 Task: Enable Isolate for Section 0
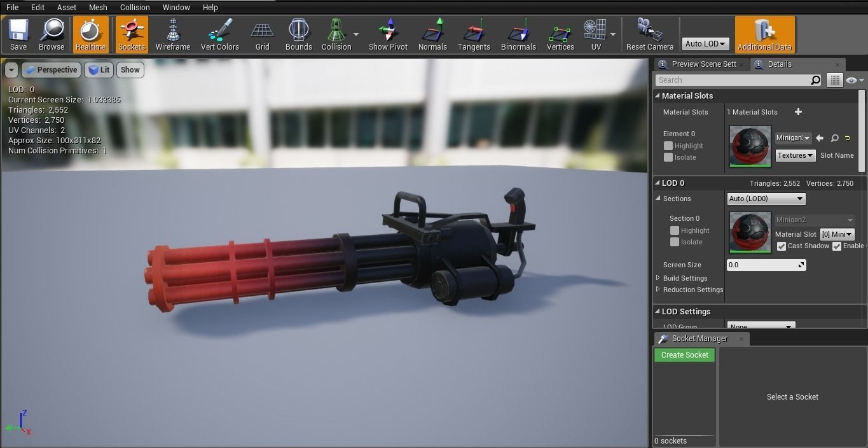675,242
